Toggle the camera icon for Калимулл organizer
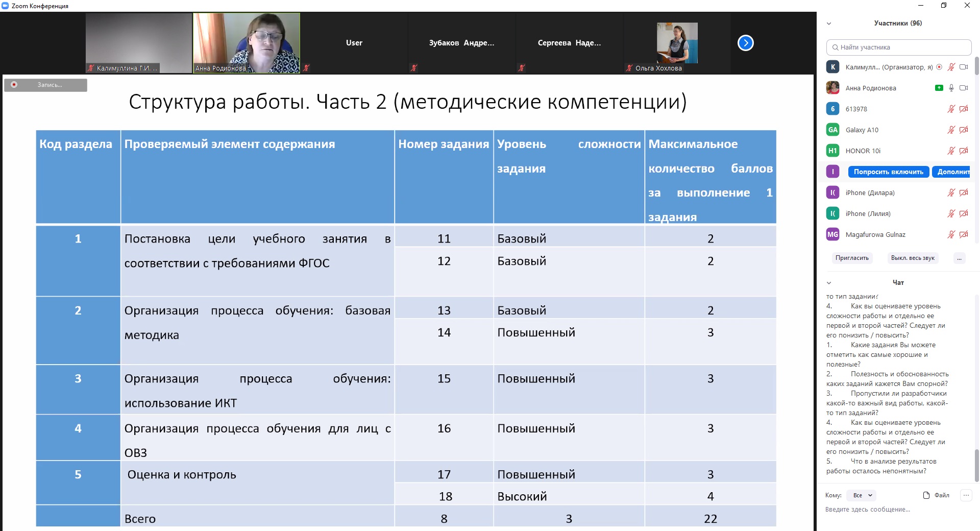 click(964, 67)
